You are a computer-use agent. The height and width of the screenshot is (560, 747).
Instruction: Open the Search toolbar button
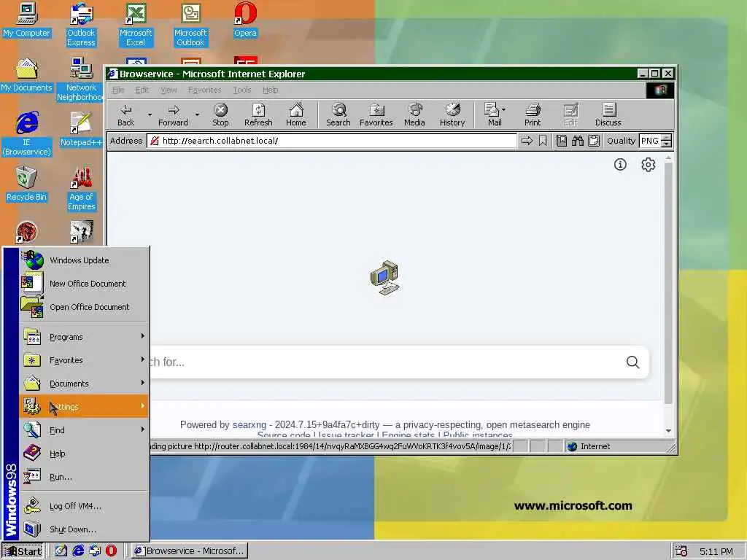tap(338, 114)
